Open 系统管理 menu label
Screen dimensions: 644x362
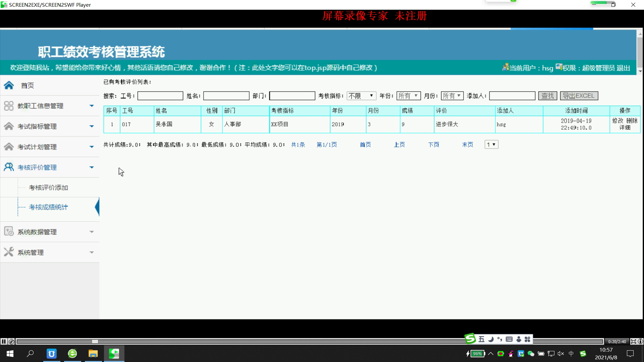click(31, 252)
